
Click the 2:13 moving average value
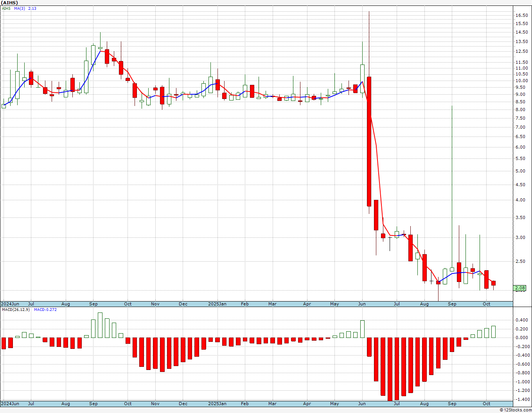coord(32,8)
